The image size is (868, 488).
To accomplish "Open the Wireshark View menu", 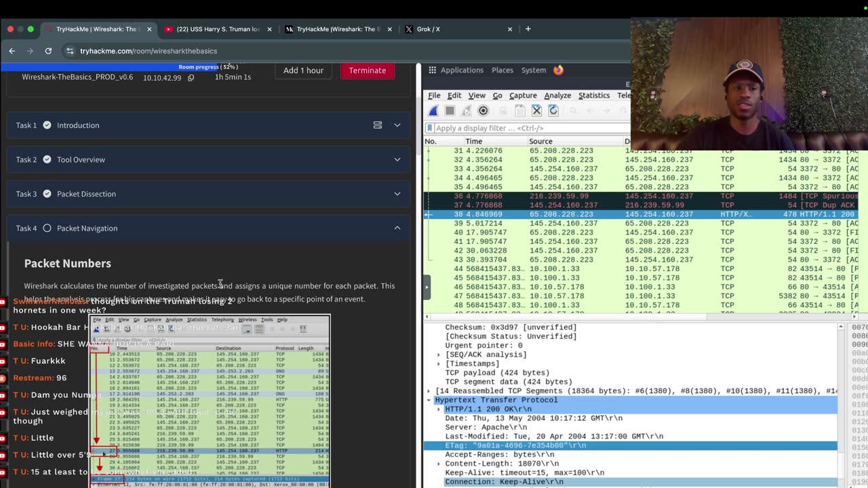I will tap(477, 96).
